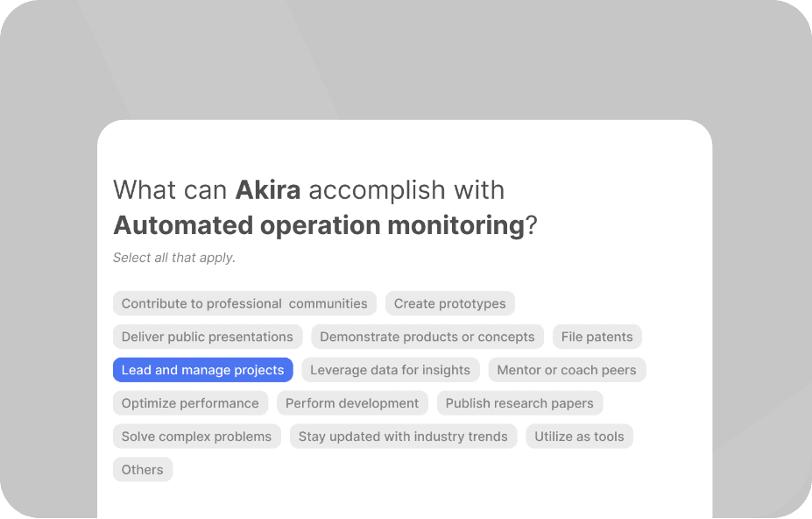Select 'Publish research papers' chip

point(519,403)
